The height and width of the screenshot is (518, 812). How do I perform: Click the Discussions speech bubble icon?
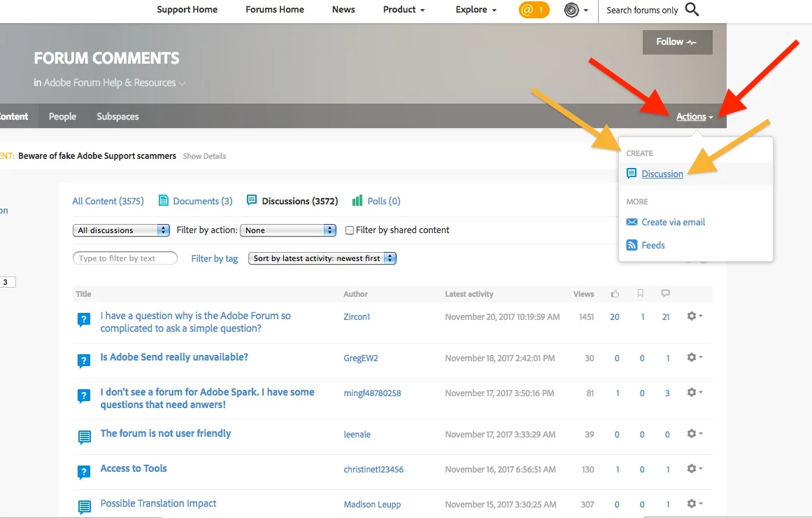point(252,200)
